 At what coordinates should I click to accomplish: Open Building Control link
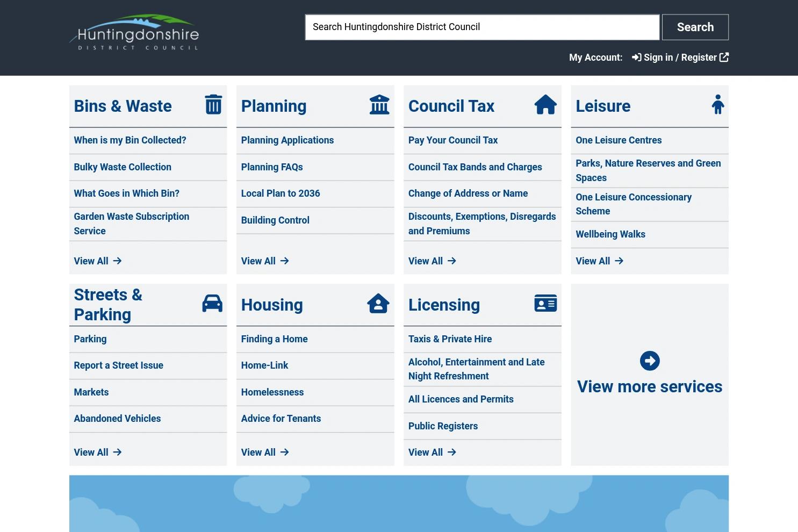[x=275, y=220]
